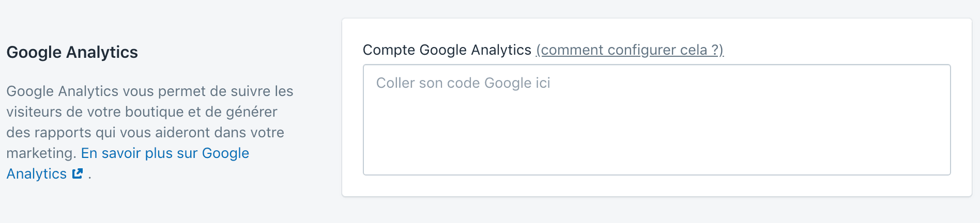Click the external link icon after Analytics
The height and width of the screenshot is (223, 980).
click(x=78, y=174)
